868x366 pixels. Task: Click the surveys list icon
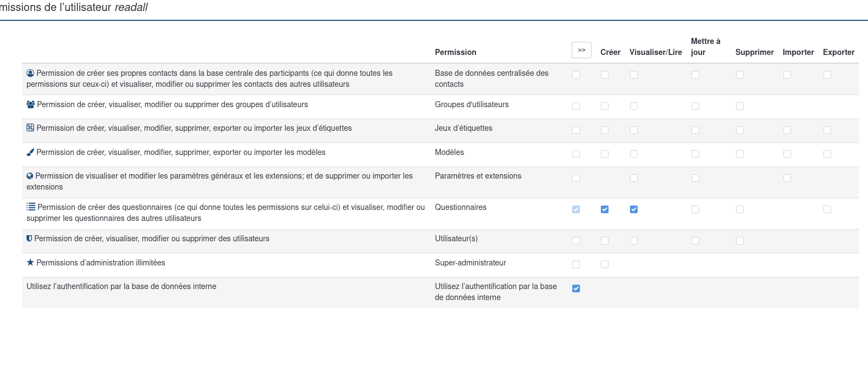coord(31,207)
